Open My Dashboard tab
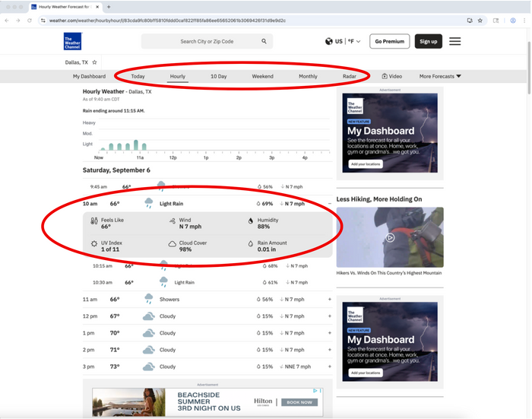This screenshot has height=419, width=532. 89,76
